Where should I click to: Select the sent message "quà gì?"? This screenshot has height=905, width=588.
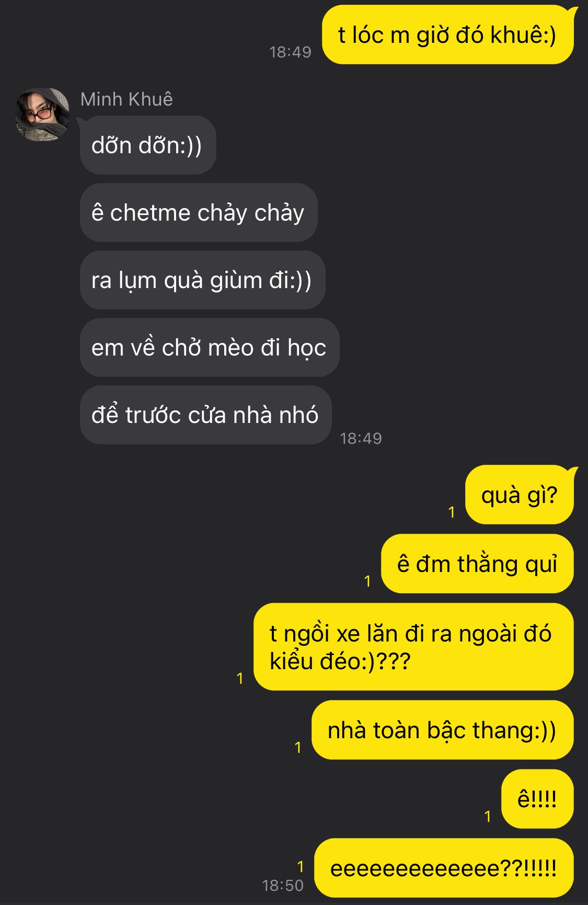point(519,495)
